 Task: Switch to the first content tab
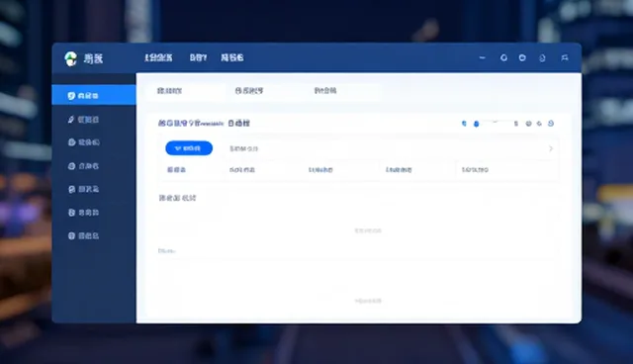pyautogui.click(x=169, y=91)
